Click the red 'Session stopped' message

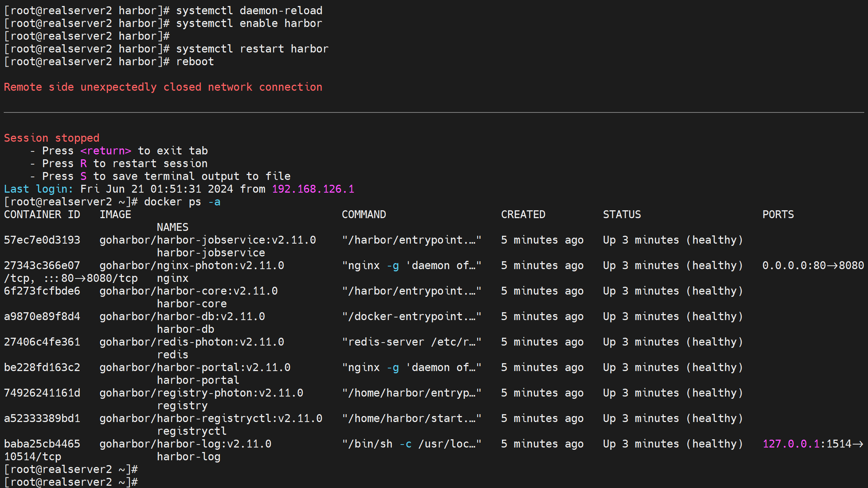[x=51, y=138]
